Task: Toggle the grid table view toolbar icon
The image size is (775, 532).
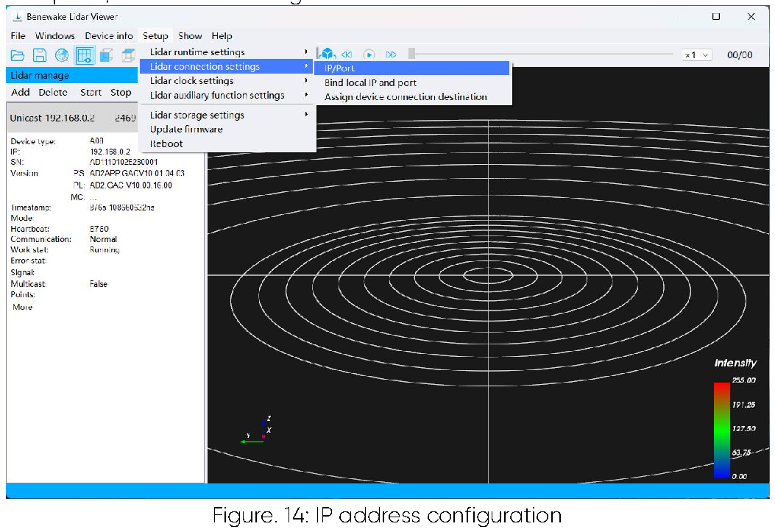Action: coord(85,55)
